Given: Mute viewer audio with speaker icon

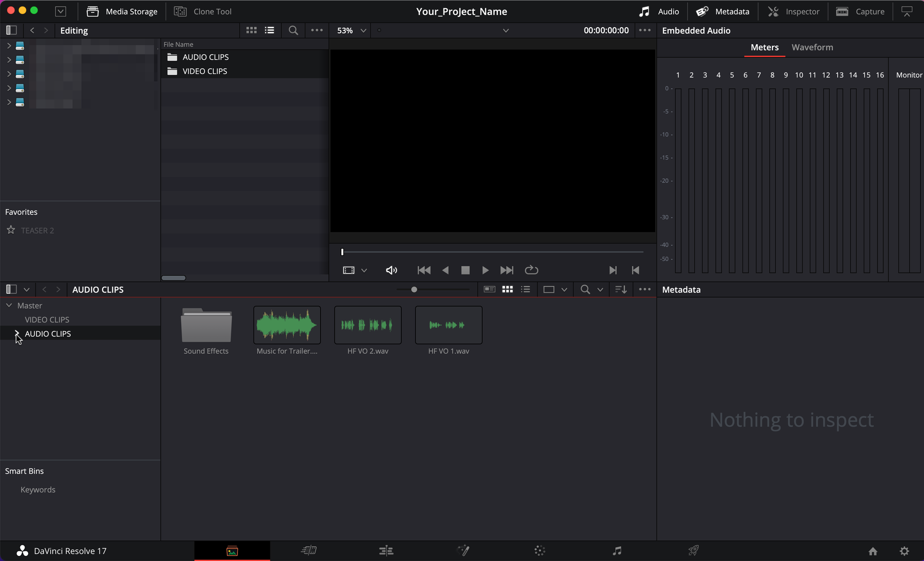Looking at the screenshot, I should click(391, 270).
